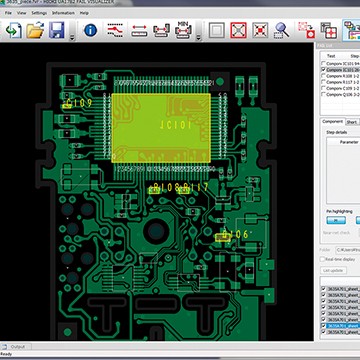The width and height of the screenshot is (360, 360).
Task: Save using the floppy disk icon
Action: click(x=57, y=30)
